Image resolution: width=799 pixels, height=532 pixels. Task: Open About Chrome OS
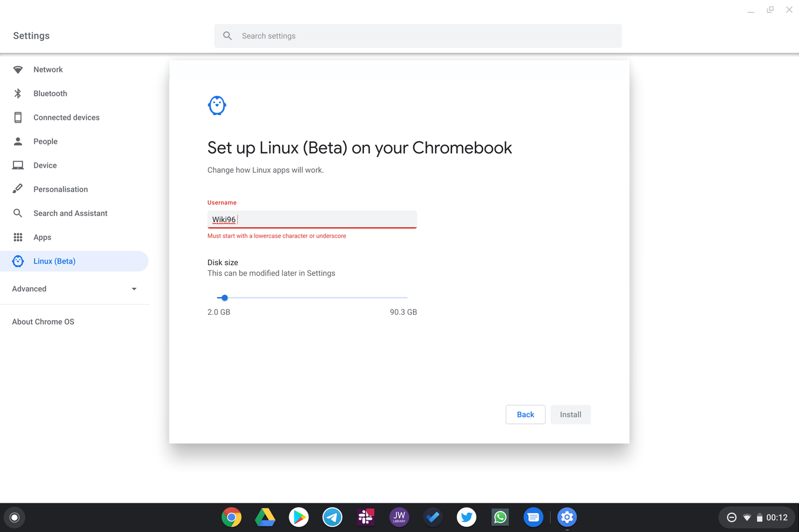coord(43,322)
